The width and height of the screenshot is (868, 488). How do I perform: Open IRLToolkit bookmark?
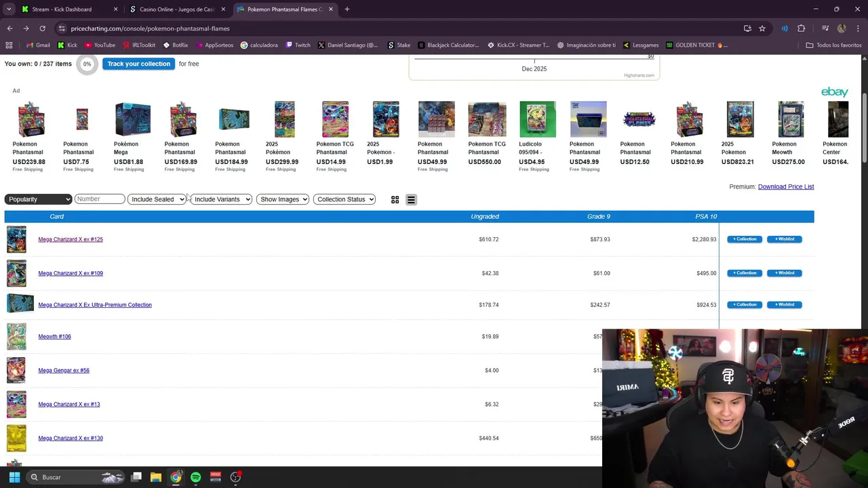pos(138,45)
